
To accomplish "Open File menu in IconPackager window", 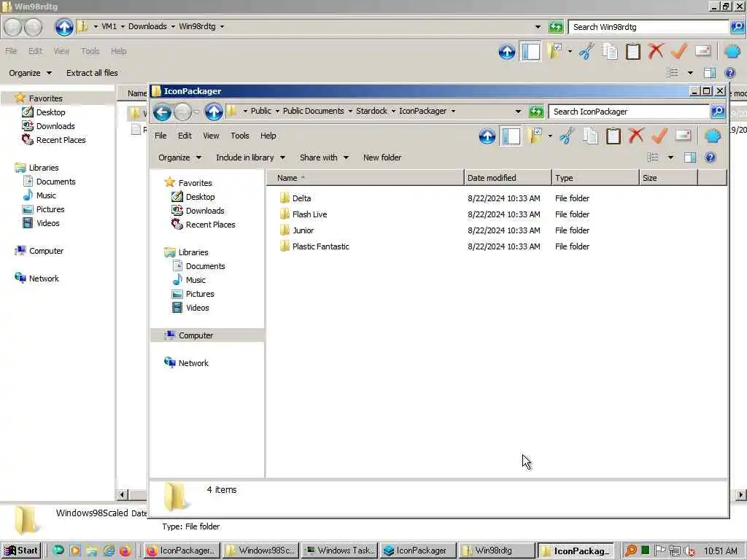I will (x=160, y=136).
